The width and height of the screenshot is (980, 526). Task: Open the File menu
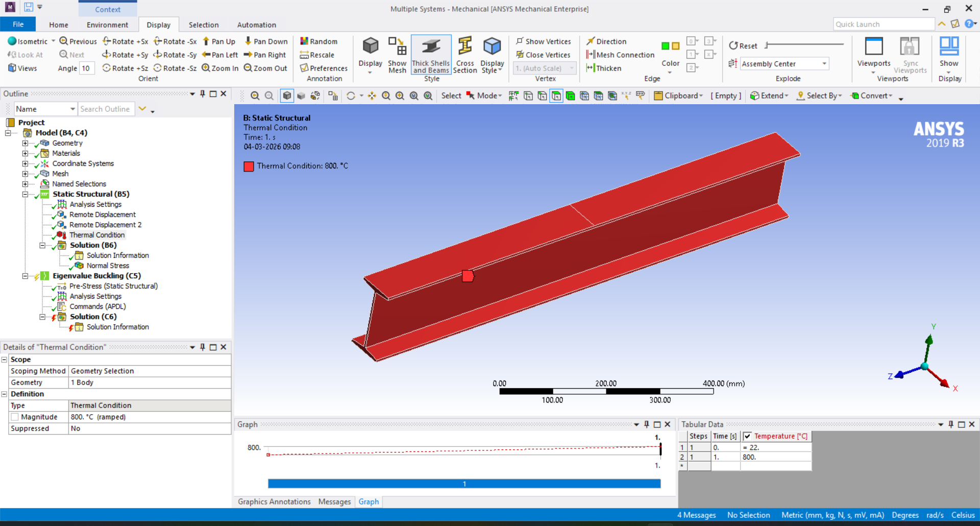[x=18, y=24]
